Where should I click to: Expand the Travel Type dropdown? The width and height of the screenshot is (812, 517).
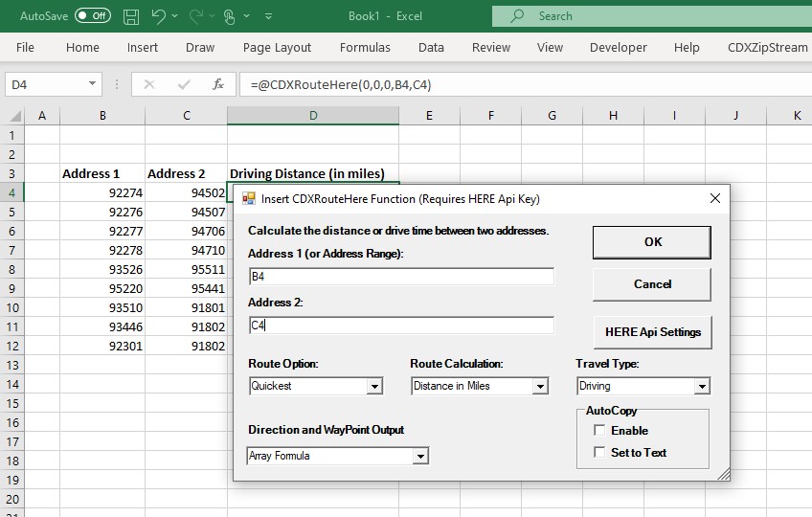(x=702, y=386)
